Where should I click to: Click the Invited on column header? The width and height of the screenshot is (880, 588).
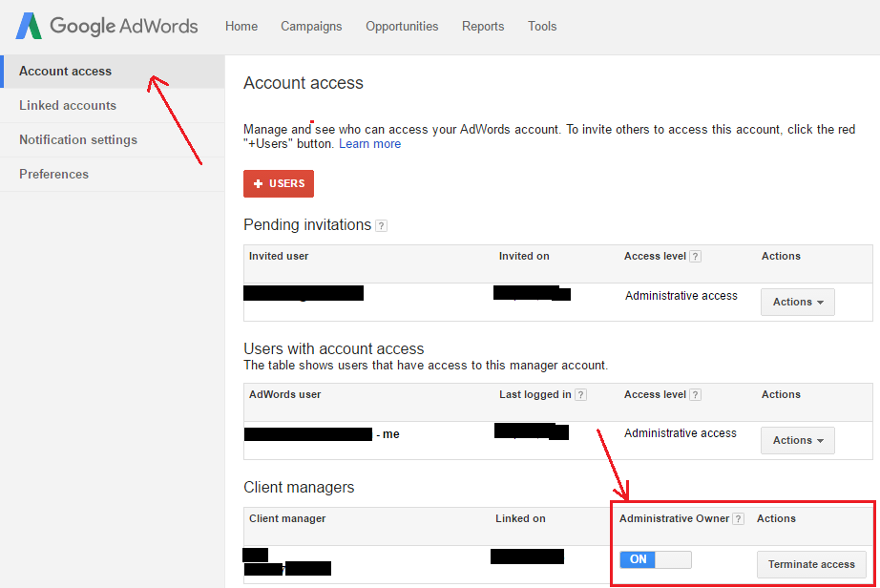(x=524, y=256)
